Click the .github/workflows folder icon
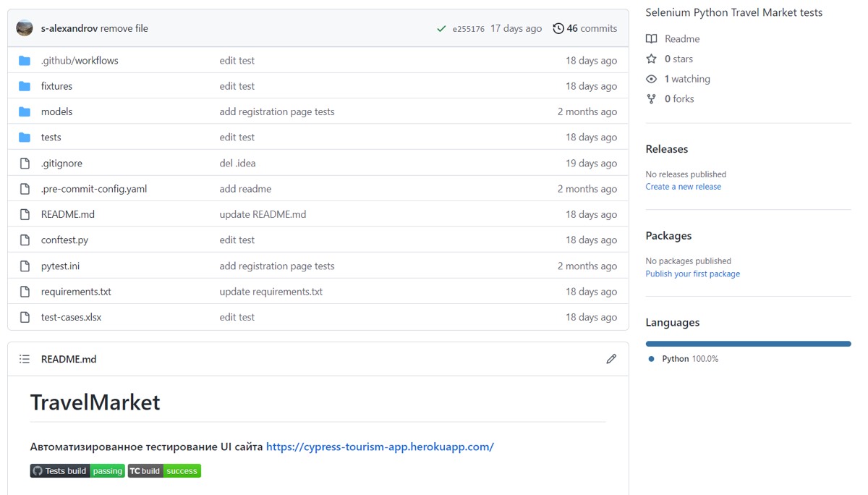Screen dimensions: 868x495 pos(25,61)
